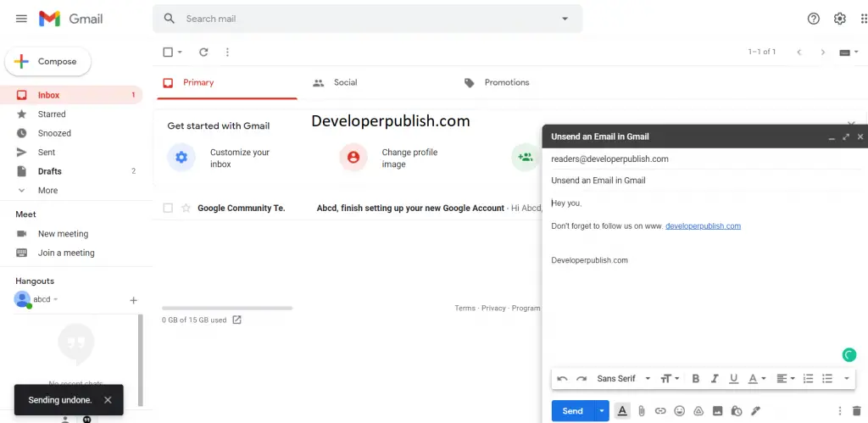Viewport: 868px width, 423px height.
Task: Insert an emoji
Action: click(x=679, y=411)
